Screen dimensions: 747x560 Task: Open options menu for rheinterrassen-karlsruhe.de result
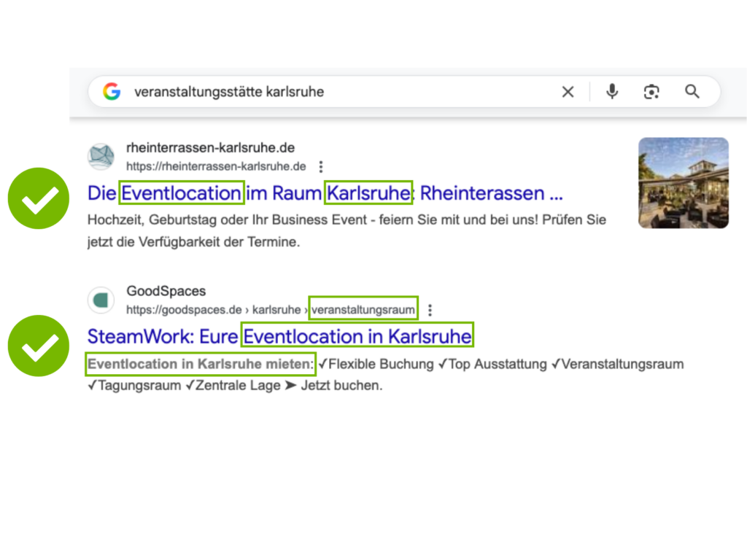[x=321, y=167]
